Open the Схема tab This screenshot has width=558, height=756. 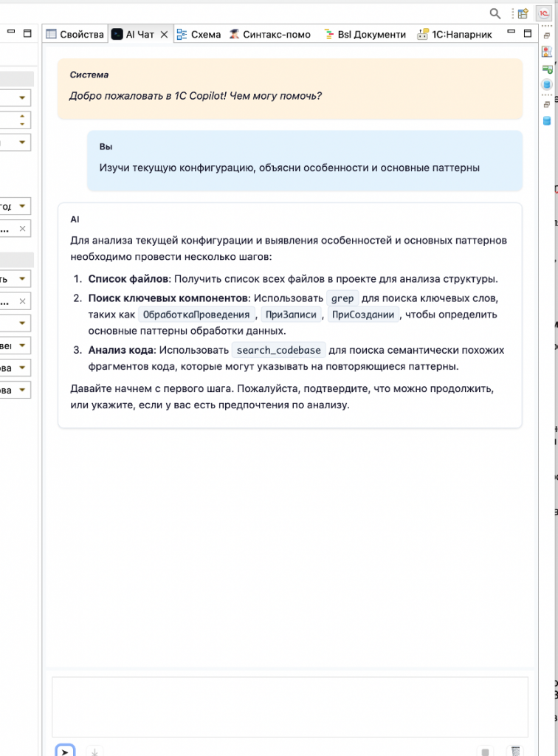pyautogui.click(x=199, y=34)
